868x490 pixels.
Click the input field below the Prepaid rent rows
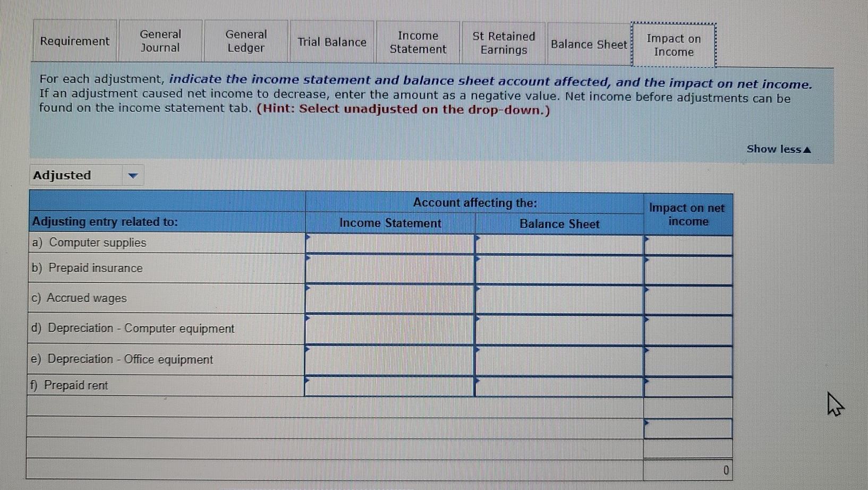tap(688, 428)
